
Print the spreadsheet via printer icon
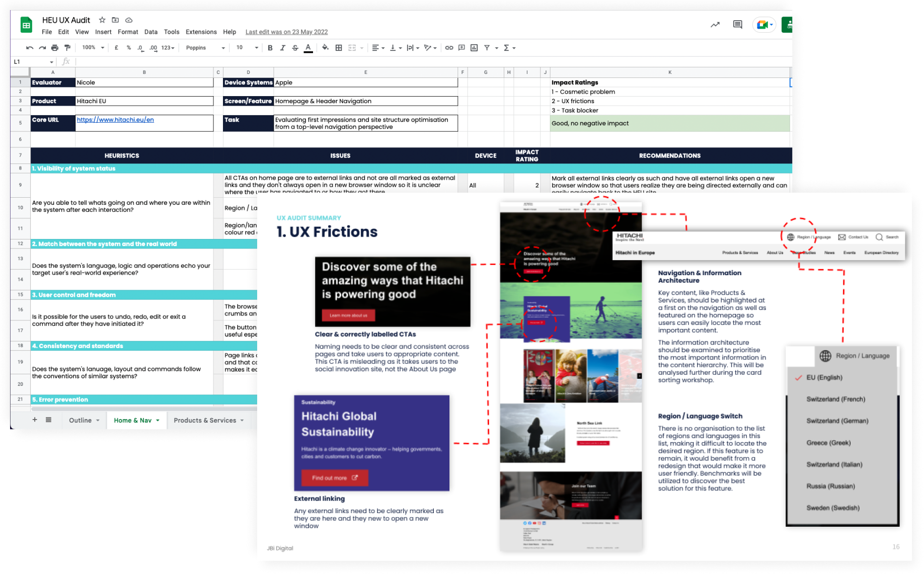pos(55,48)
